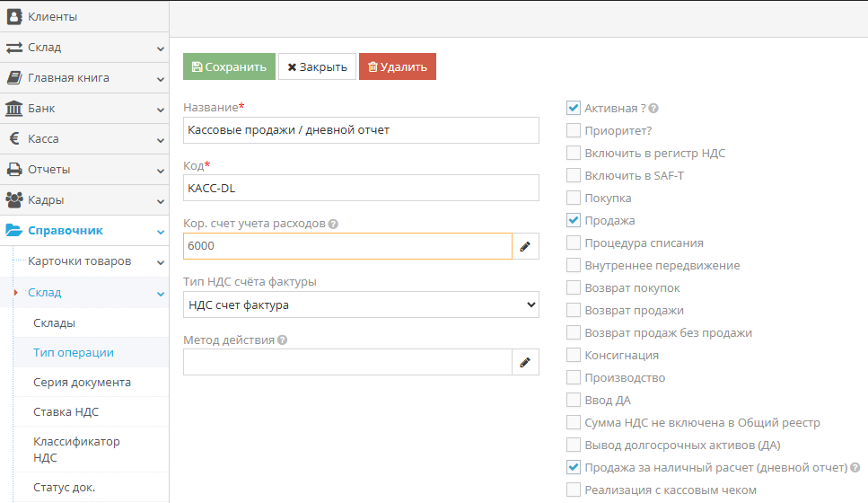This screenshot has width=868, height=503.
Task: Click into the Название text field
Action: [x=361, y=130]
